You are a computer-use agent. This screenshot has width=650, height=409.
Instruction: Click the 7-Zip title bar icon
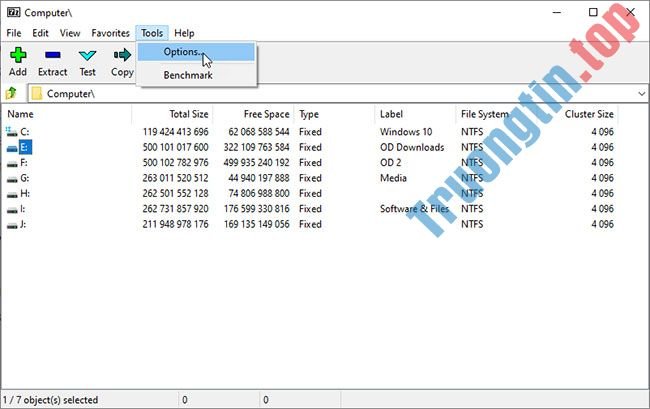(13, 12)
